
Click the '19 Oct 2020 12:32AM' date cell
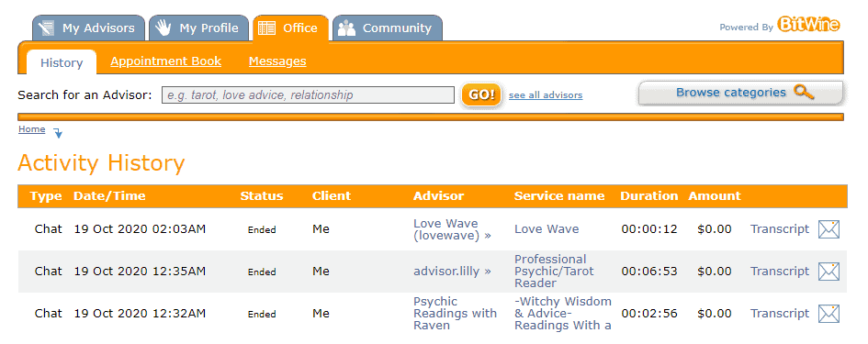pos(140,314)
